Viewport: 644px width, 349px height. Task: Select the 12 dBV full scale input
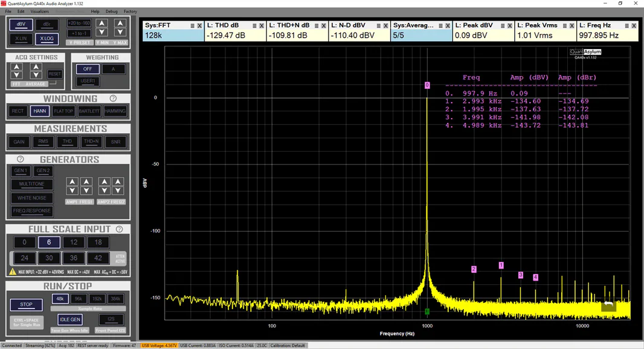pyautogui.click(x=73, y=243)
